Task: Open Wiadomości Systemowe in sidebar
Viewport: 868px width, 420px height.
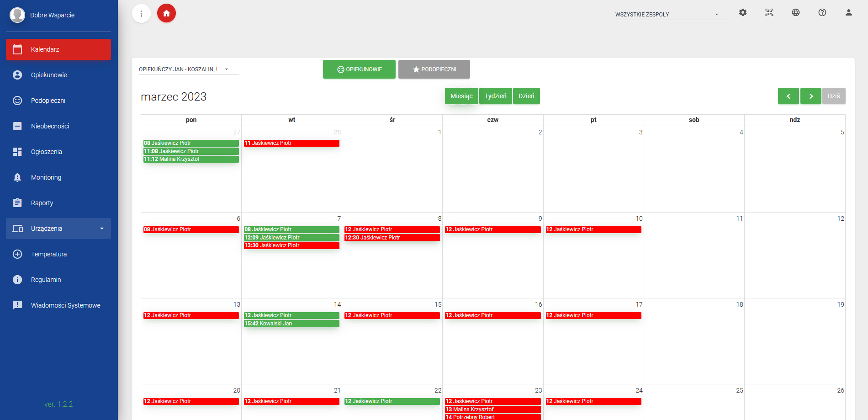Action: (x=58, y=305)
